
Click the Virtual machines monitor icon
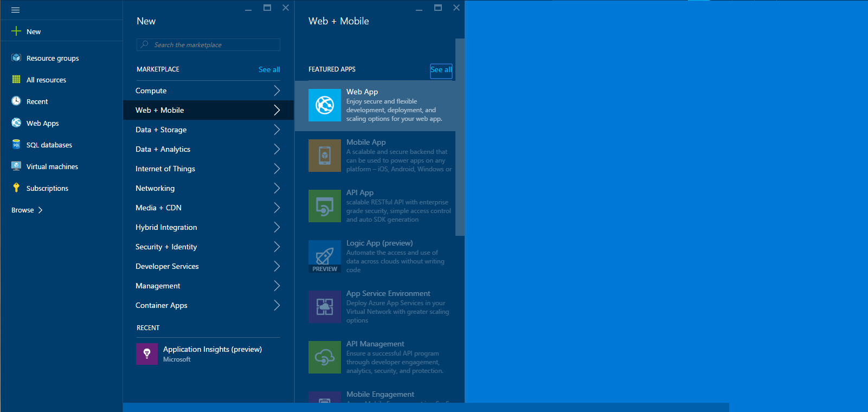16,166
